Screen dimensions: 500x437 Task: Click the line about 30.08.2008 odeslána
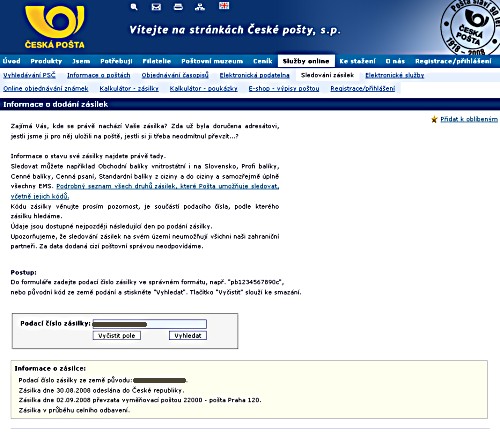pos(101,390)
